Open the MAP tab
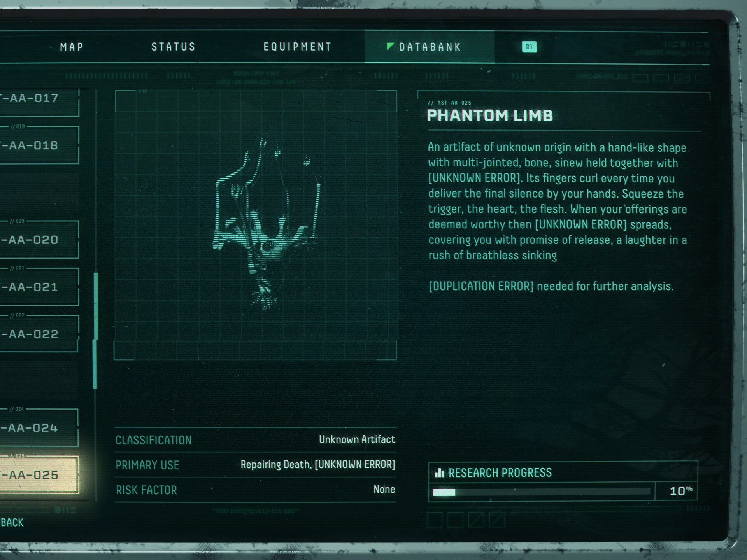Image resolution: width=747 pixels, height=560 pixels. point(72,47)
